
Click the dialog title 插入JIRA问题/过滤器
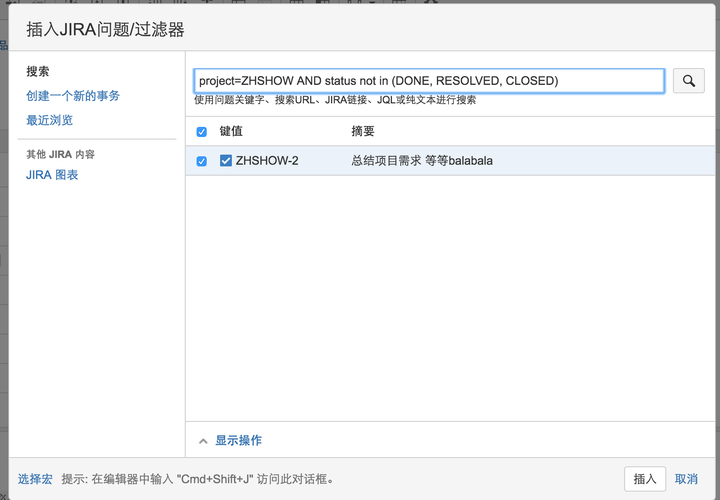pyautogui.click(x=105, y=29)
